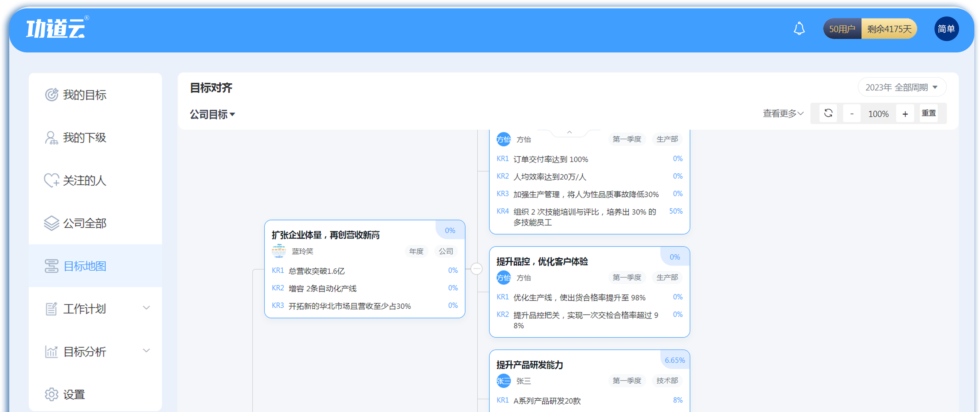Image resolution: width=980 pixels, height=412 pixels.
Task: Open the 公司目标 dropdown
Action: [x=212, y=114]
